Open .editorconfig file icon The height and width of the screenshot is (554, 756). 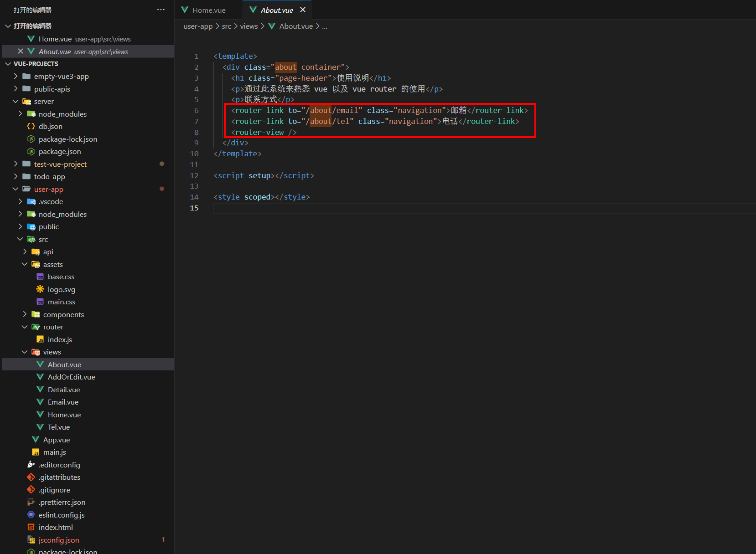coord(31,465)
